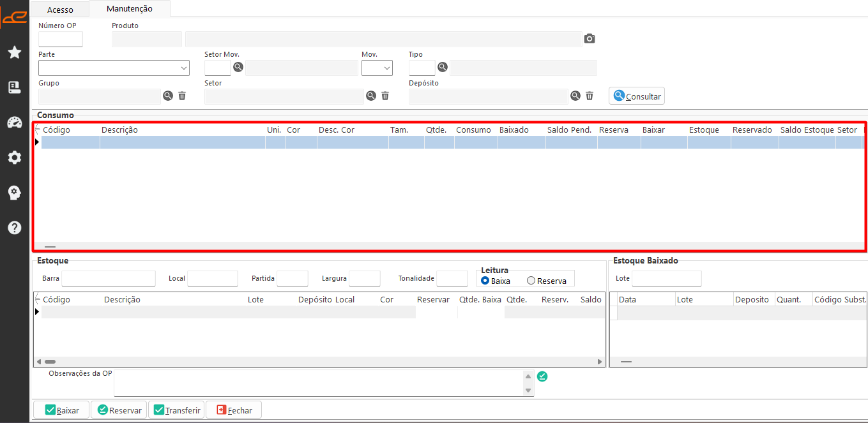
Task: Open settings gear in left sidebar
Action: click(15, 158)
